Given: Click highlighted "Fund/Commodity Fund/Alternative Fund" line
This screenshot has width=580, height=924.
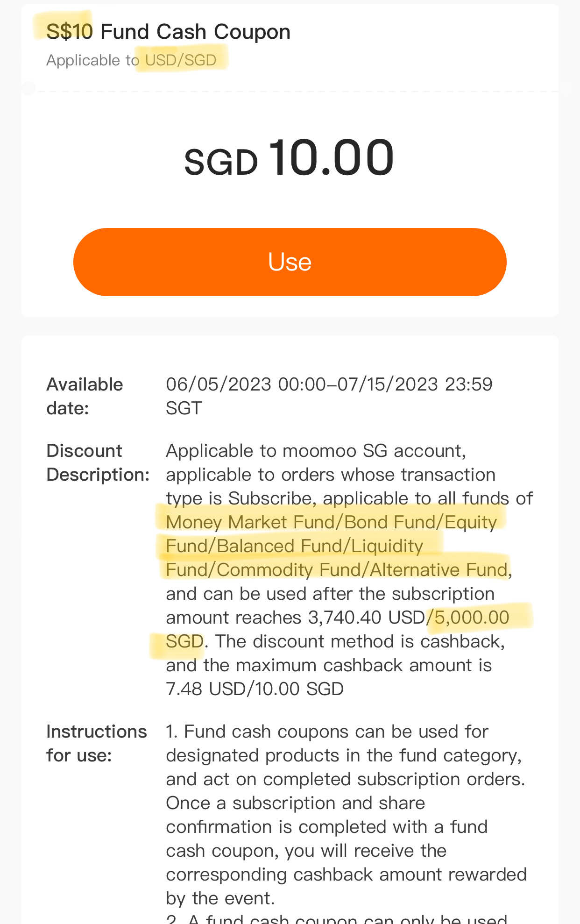Looking at the screenshot, I should click(x=336, y=570).
